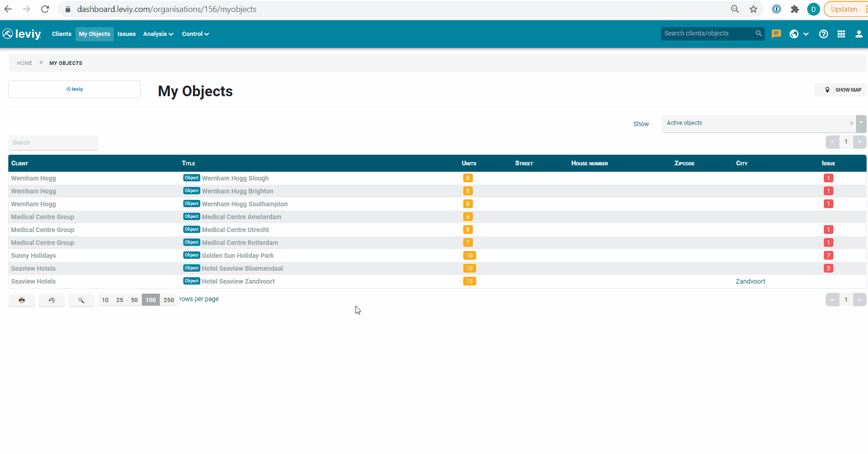Click the reset table history icon button
The image size is (868, 454).
pos(52,300)
